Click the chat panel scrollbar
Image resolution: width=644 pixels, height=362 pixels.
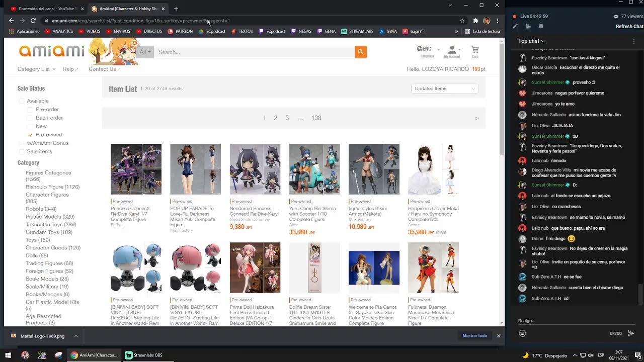coord(640,293)
